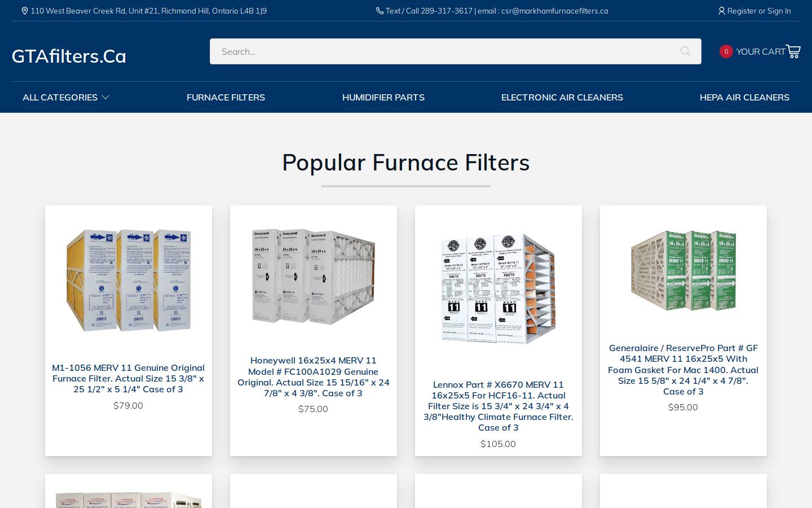Open the Furnace Filters menu item
812x508 pixels.
[226, 97]
